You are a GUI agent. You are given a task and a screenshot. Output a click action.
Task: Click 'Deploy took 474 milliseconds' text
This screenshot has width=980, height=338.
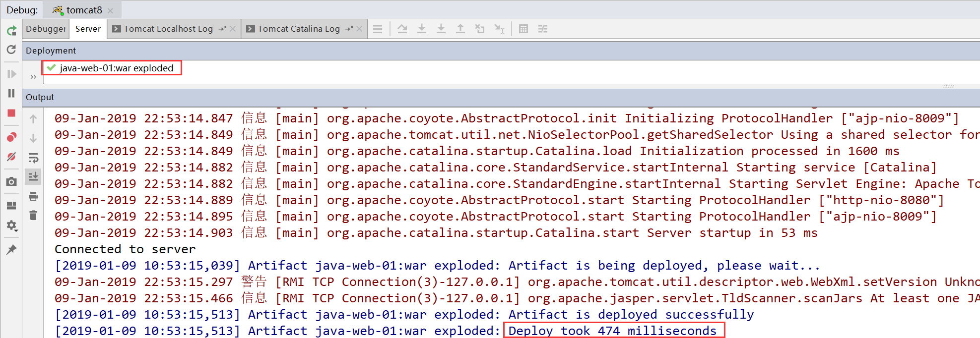point(613,331)
